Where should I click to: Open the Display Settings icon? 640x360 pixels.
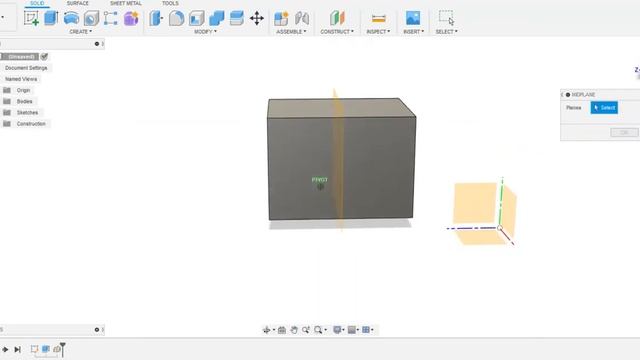pyautogui.click(x=337, y=330)
